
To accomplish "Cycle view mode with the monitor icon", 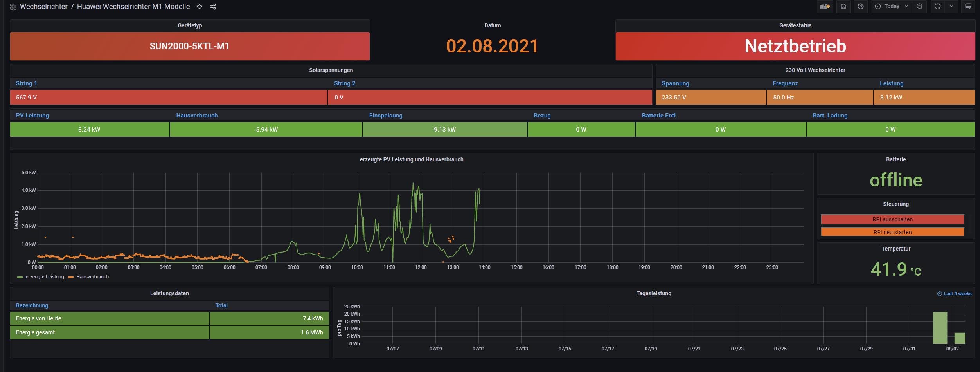I will coord(968,7).
